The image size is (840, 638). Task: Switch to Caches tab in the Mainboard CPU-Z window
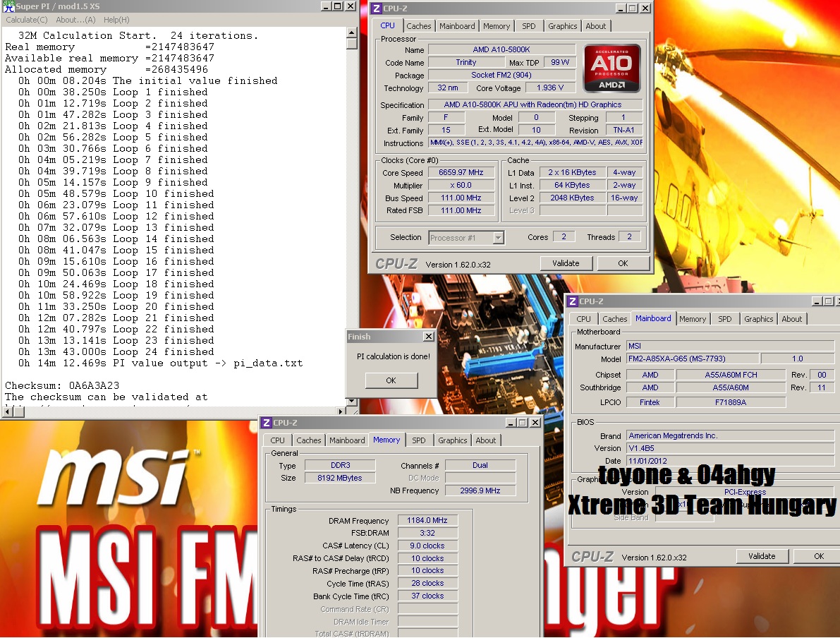[x=614, y=318]
